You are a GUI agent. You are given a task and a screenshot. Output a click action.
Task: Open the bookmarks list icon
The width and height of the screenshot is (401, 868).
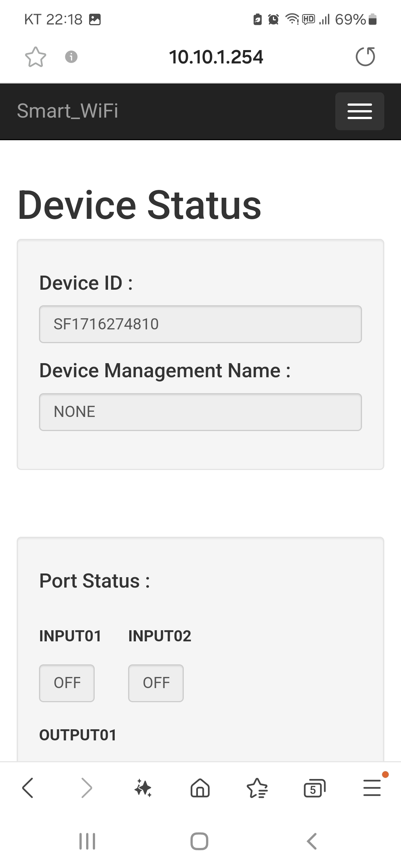[257, 788]
